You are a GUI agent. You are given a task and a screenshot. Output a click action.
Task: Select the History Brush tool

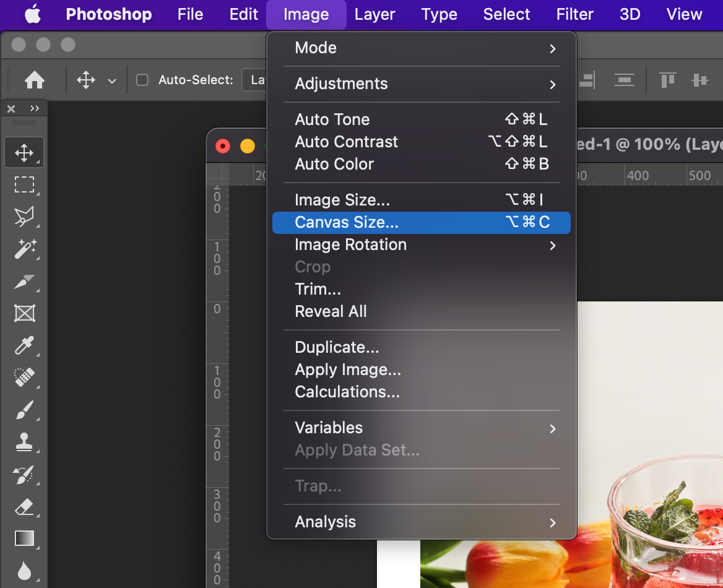pos(24,474)
